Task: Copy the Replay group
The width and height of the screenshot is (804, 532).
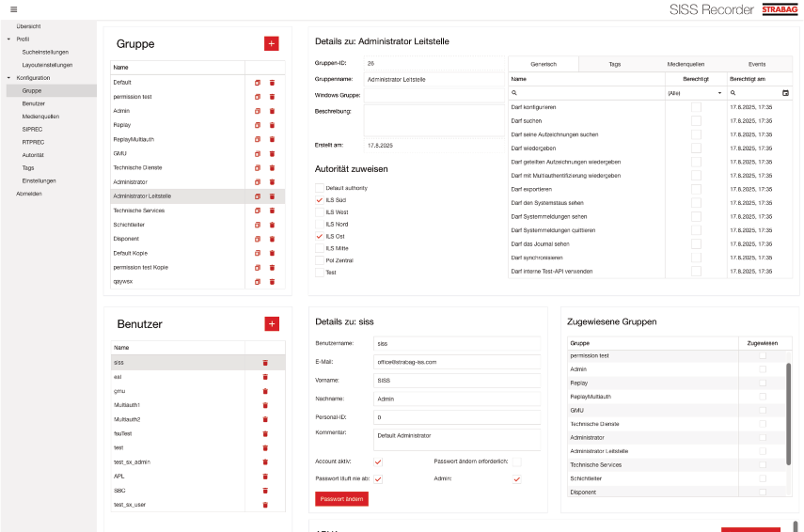Action: click(258, 125)
